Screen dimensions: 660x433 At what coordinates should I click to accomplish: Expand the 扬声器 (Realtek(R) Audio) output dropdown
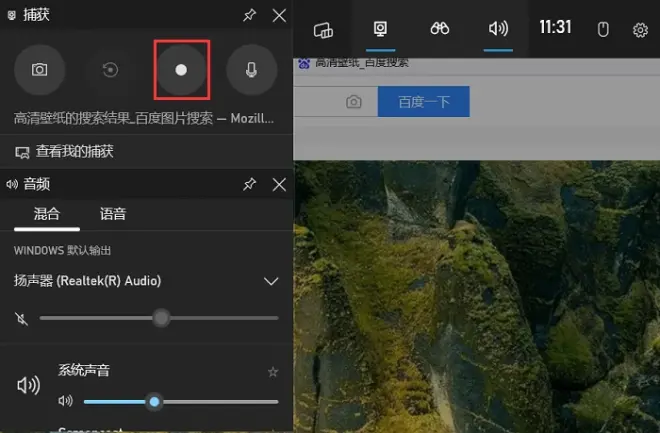click(271, 281)
